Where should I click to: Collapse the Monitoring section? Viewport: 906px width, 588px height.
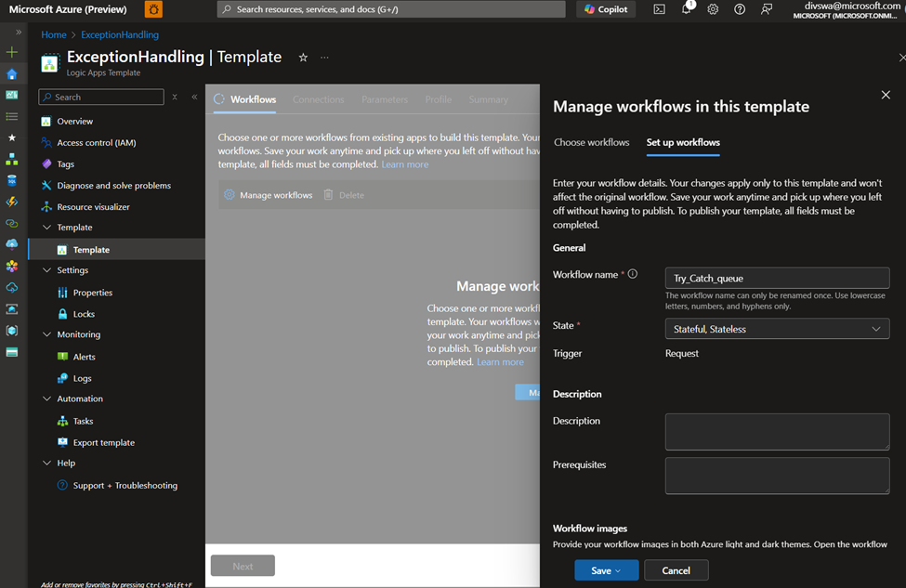46,334
